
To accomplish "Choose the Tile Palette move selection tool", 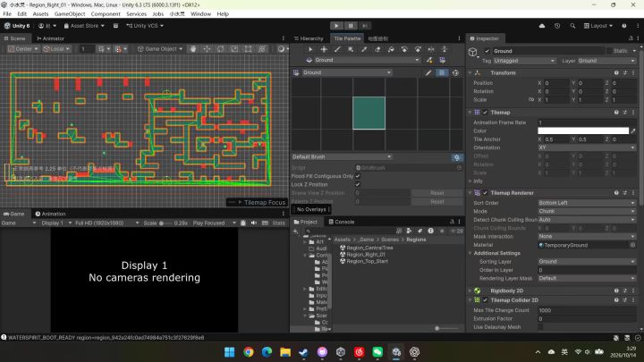I will click(x=324, y=49).
